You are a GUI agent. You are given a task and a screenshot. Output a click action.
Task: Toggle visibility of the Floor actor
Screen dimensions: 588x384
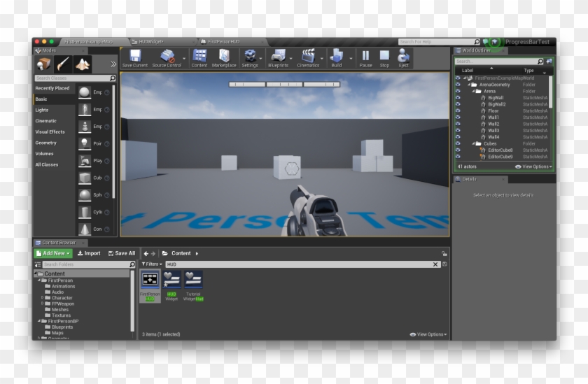pyautogui.click(x=458, y=111)
